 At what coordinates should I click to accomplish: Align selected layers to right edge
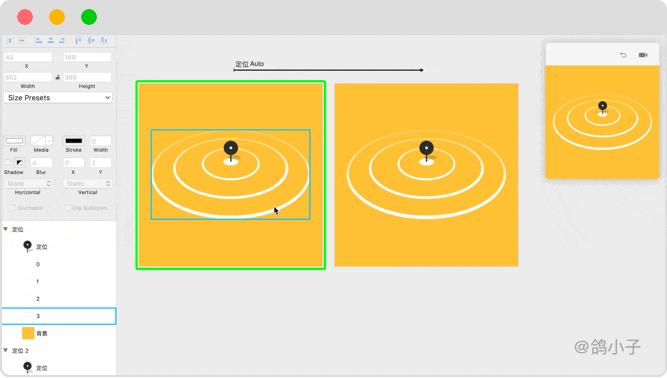62,40
